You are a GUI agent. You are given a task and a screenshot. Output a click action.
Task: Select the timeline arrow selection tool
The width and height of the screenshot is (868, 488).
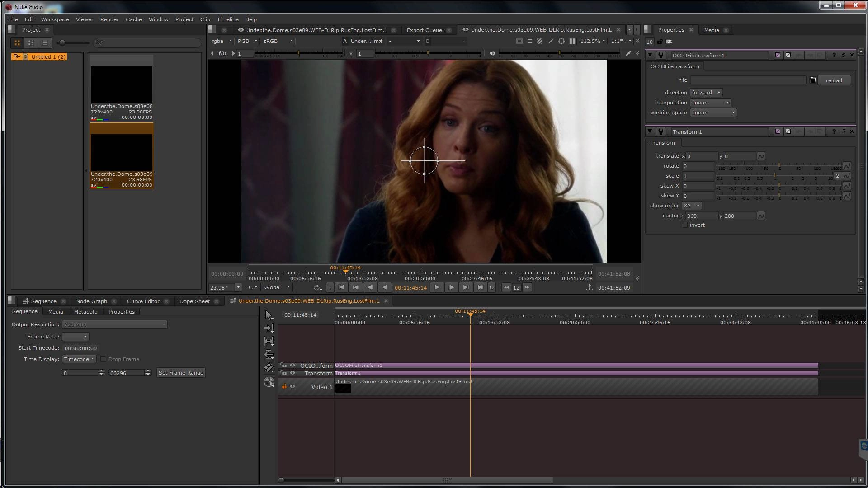pos(269,315)
